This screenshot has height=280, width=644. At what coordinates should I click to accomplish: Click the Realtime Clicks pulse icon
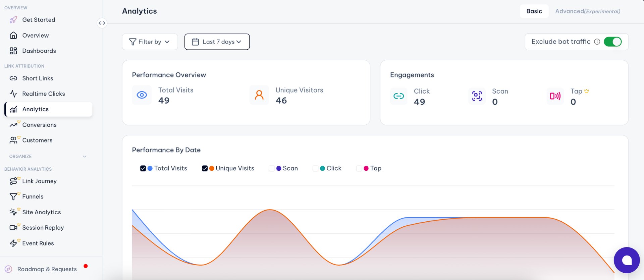[x=13, y=94]
